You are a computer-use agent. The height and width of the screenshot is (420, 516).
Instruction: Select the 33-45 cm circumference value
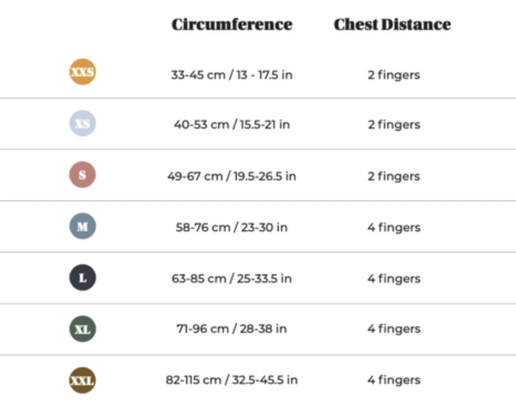(x=232, y=74)
